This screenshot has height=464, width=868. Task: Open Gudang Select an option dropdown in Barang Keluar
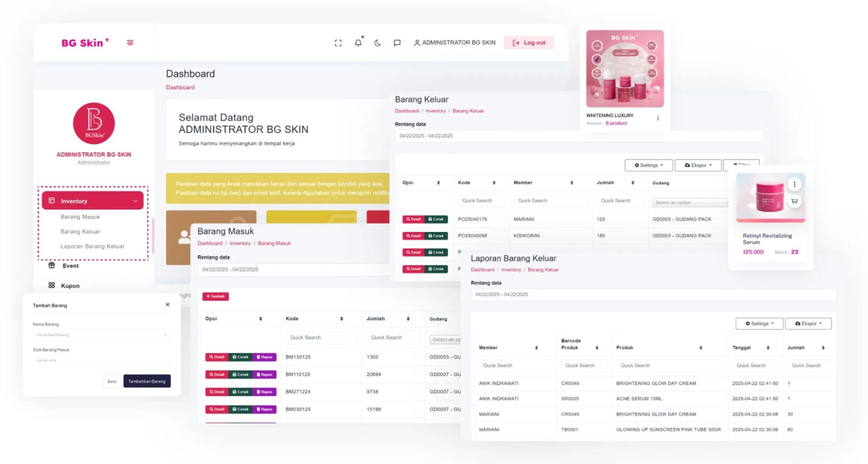(x=690, y=203)
